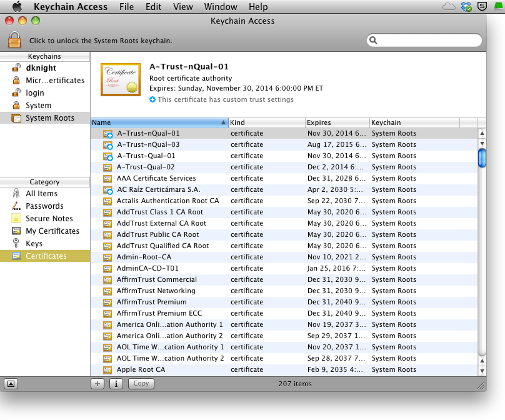505x420 pixels.
Task: Select the AffirmTrust Commercial row
Action: [x=284, y=280]
